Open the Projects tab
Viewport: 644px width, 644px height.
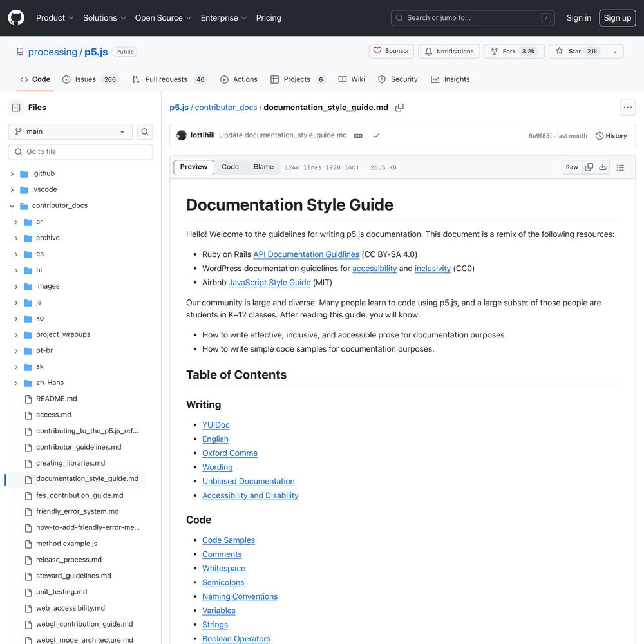299,79
